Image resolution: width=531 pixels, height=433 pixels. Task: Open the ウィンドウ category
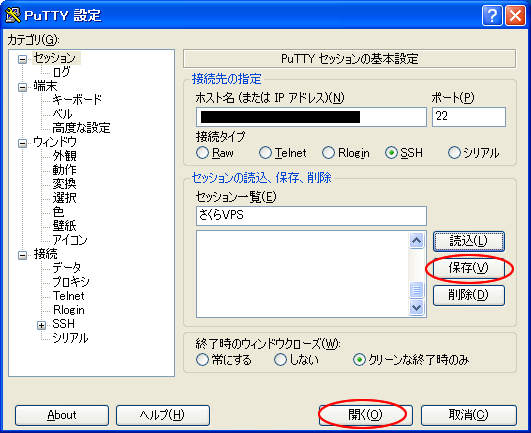pyautogui.click(x=55, y=142)
